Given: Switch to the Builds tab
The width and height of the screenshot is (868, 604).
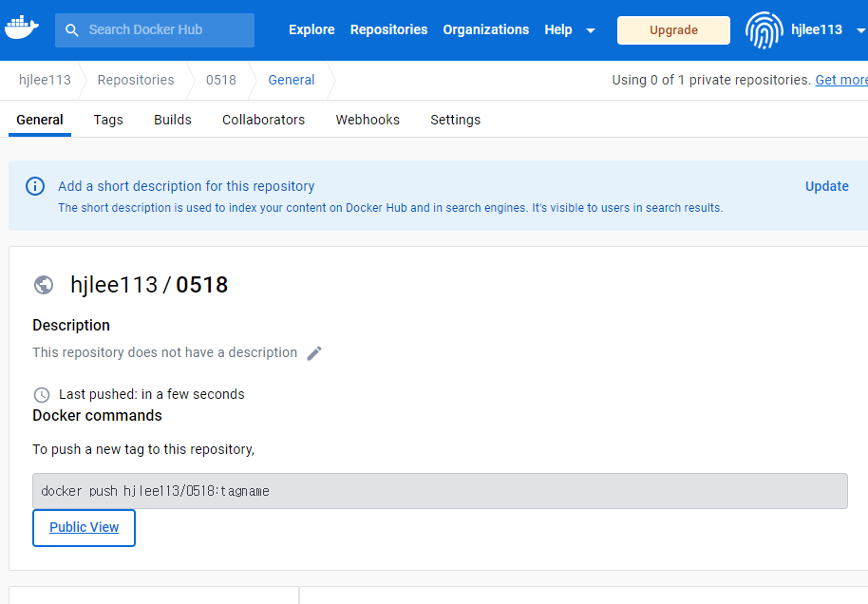Looking at the screenshot, I should pyautogui.click(x=173, y=120).
